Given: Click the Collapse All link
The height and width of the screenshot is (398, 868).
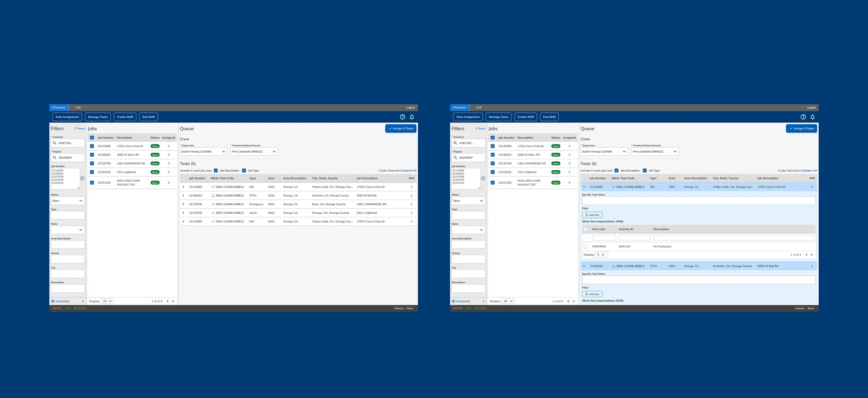Looking at the screenshot, I should [809, 171].
